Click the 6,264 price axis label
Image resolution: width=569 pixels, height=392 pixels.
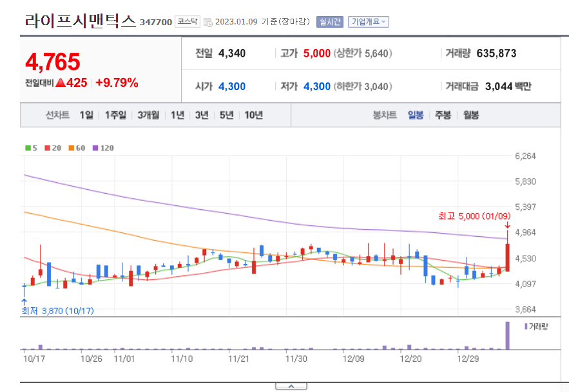tap(525, 156)
